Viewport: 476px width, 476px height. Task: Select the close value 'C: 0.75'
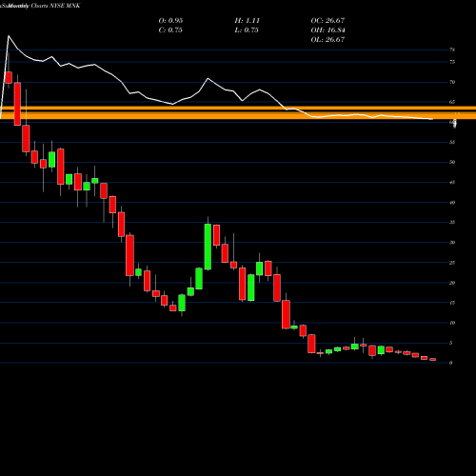[x=170, y=30]
